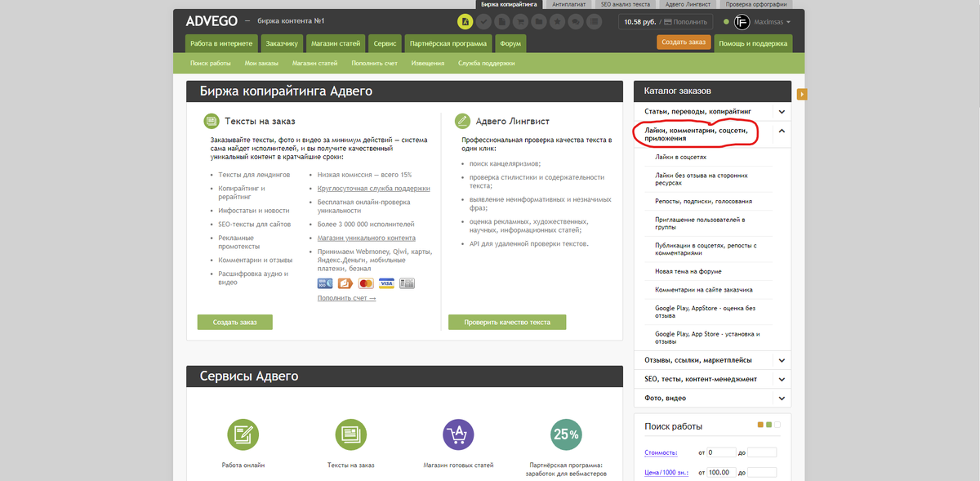Select the white swatch in Поиск работы

[x=777, y=425]
